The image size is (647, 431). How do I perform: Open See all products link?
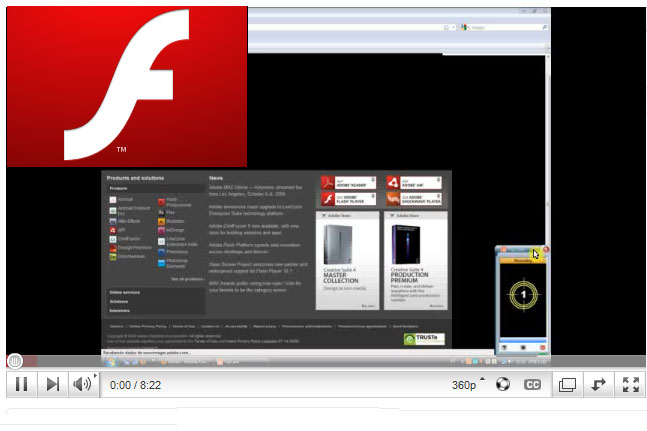[x=187, y=279]
